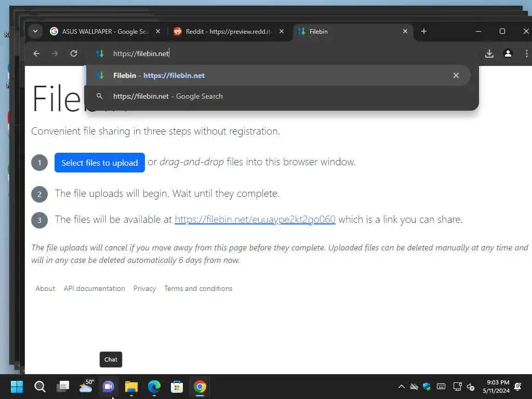Open the Privacy footer link

click(144, 288)
